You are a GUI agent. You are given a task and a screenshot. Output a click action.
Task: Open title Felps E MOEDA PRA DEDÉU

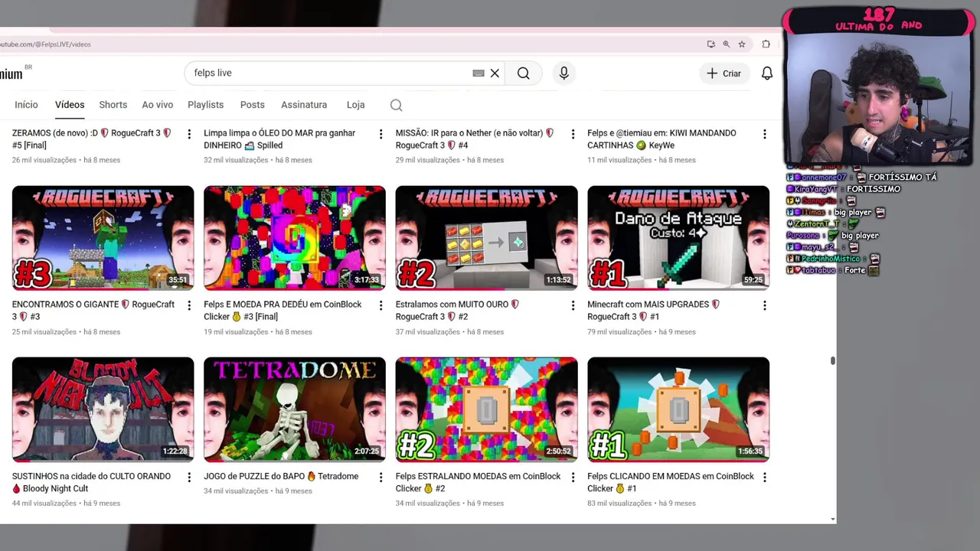coord(283,311)
